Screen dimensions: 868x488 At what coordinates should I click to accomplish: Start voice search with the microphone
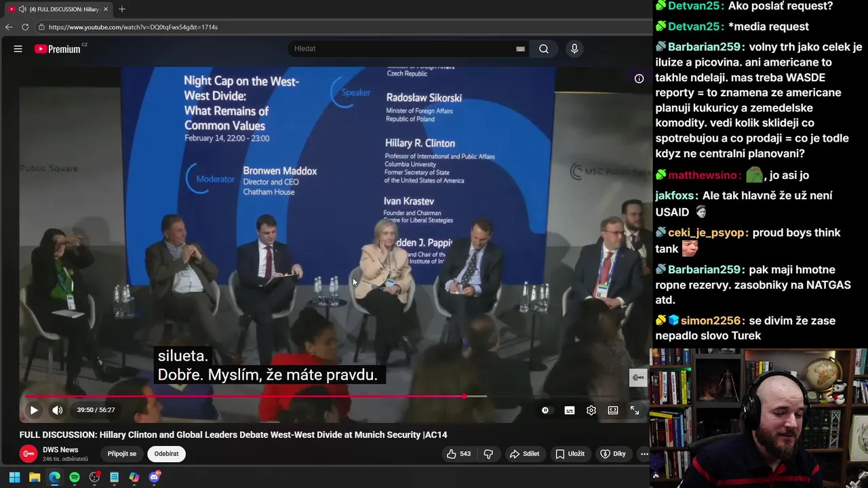coord(574,49)
